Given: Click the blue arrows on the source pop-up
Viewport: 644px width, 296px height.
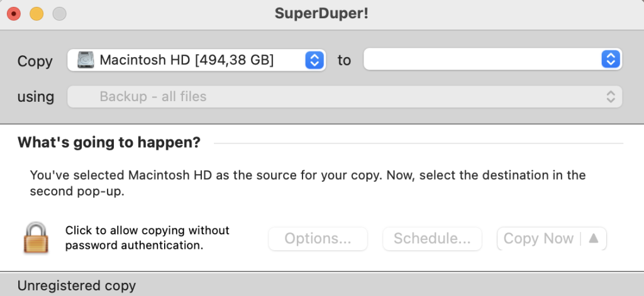Looking at the screenshot, I should coord(314,60).
